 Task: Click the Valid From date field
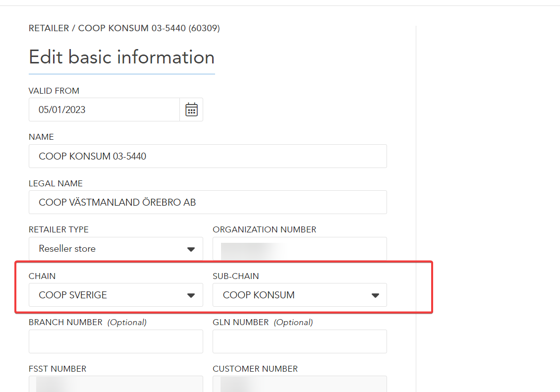tap(104, 110)
